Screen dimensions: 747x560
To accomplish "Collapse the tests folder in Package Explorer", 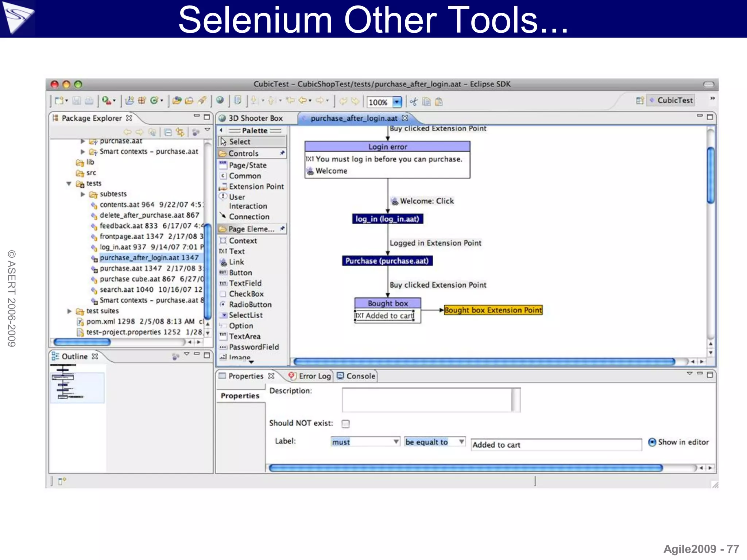I will (x=69, y=183).
